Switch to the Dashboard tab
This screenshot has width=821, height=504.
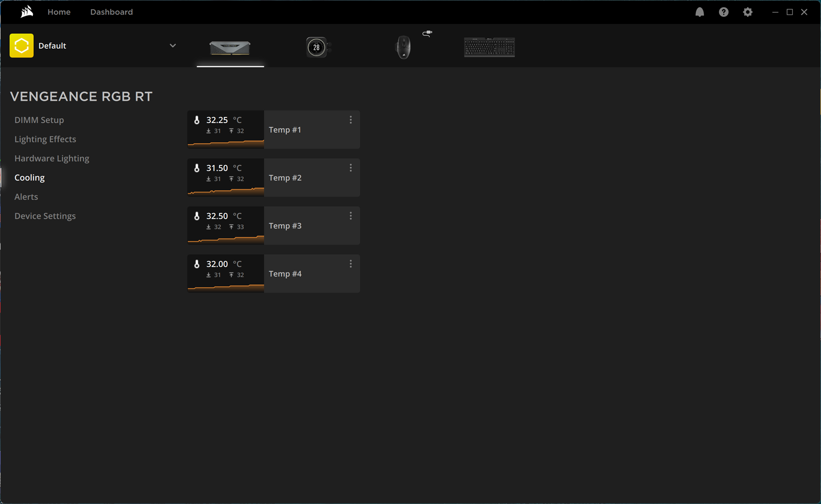tap(111, 12)
